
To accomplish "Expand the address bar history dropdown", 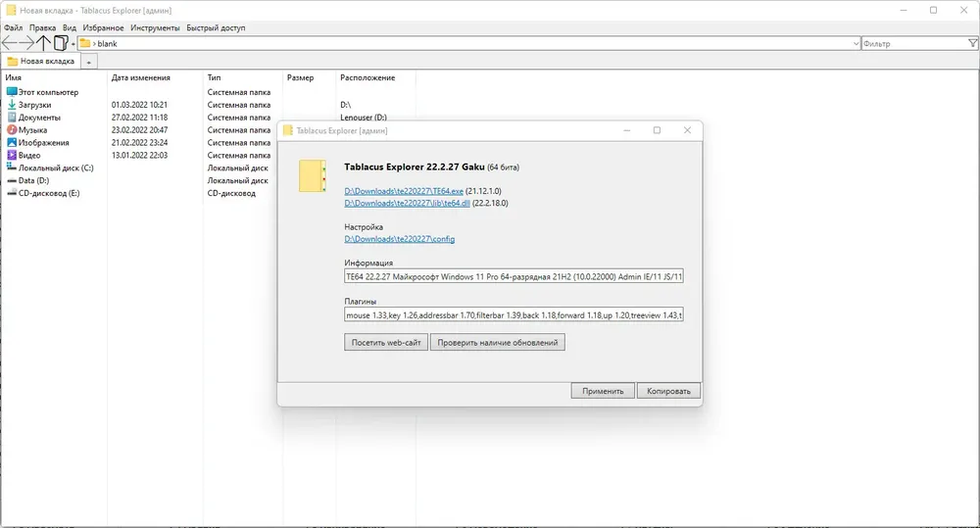I will click(x=856, y=44).
